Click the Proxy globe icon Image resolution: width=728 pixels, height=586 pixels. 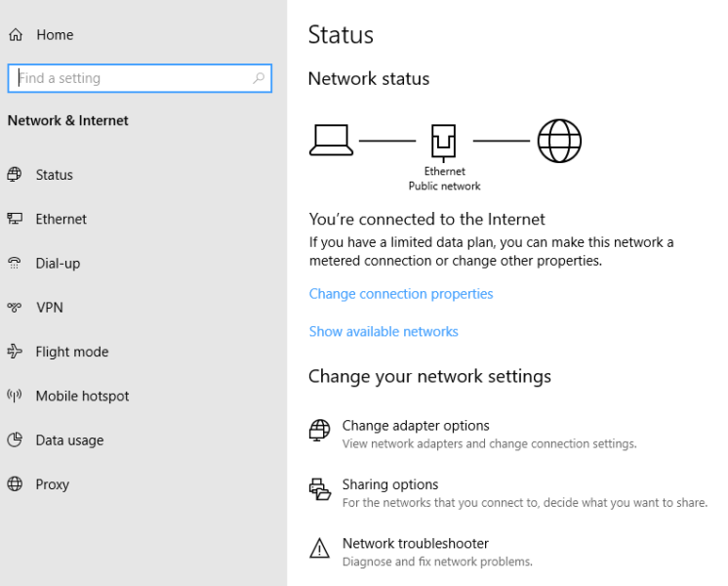15,484
